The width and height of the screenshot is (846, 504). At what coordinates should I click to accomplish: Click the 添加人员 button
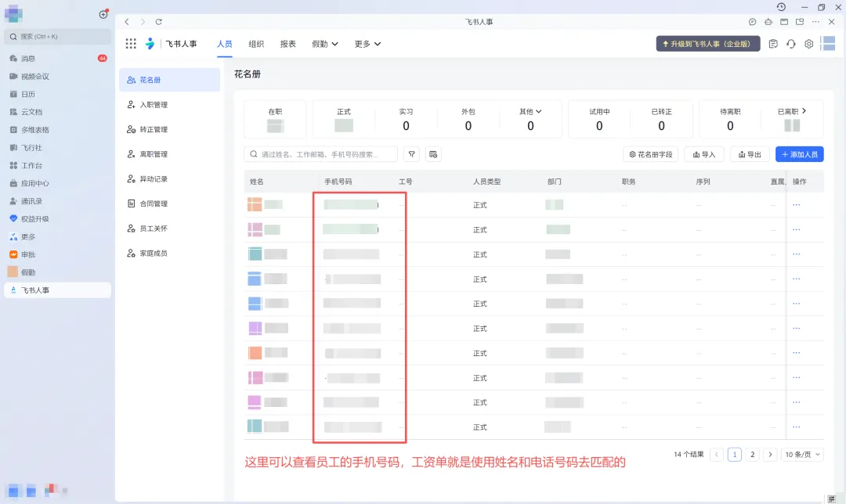click(800, 154)
